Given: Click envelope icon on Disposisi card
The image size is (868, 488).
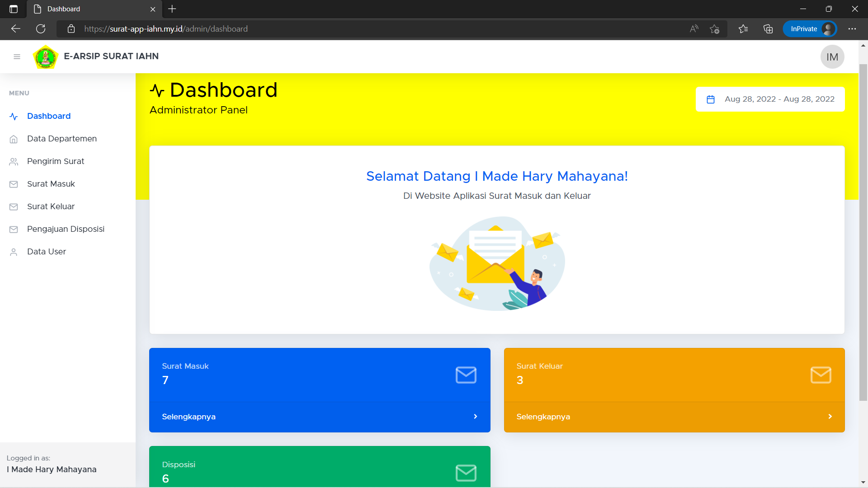Looking at the screenshot, I should (466, 473).
